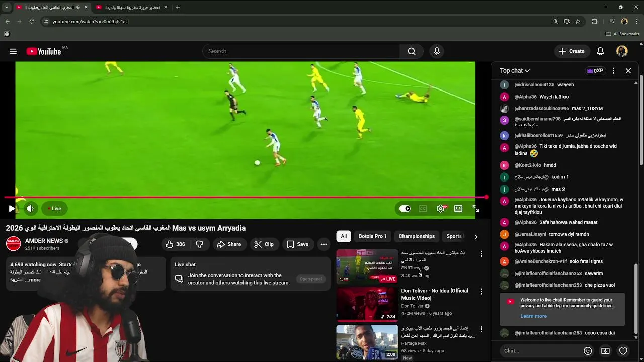Toggle subtitles closed captions

click(x=423, y=209)
